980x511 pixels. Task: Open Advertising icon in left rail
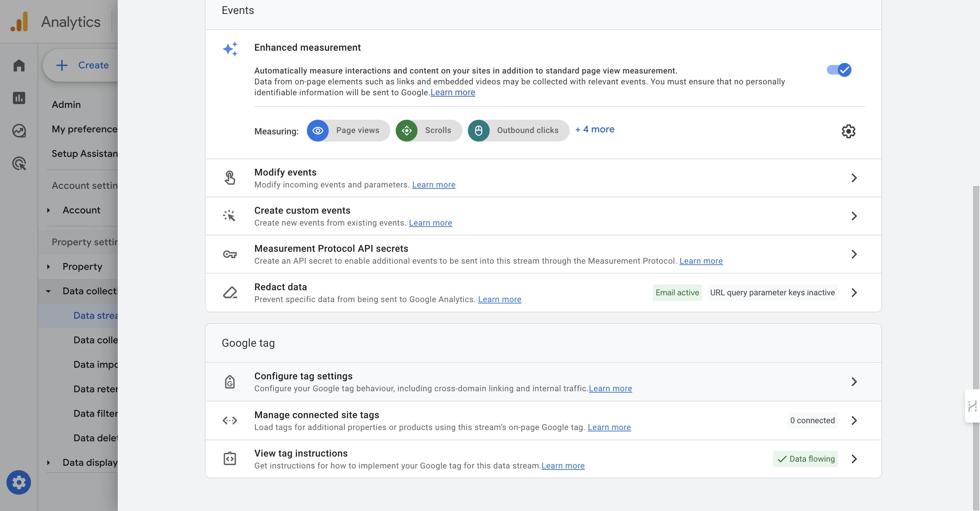pyautogui.click(x=19, y=163)
